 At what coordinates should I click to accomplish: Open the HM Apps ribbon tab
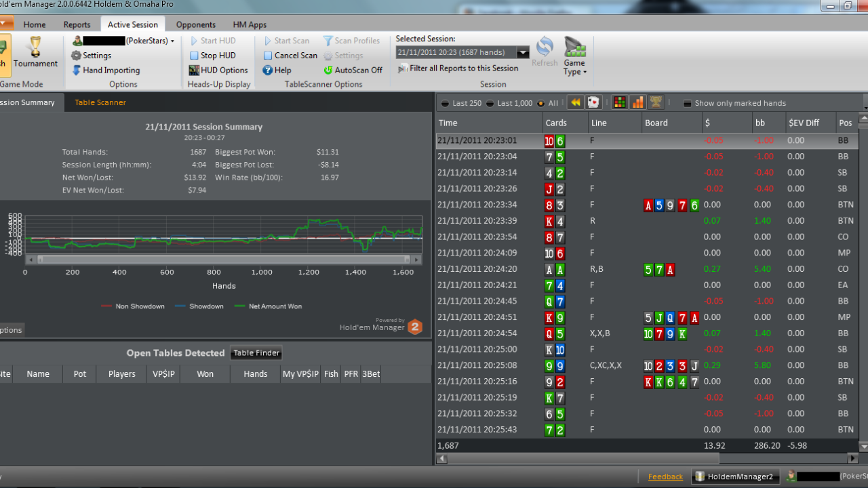click(250, 24)
